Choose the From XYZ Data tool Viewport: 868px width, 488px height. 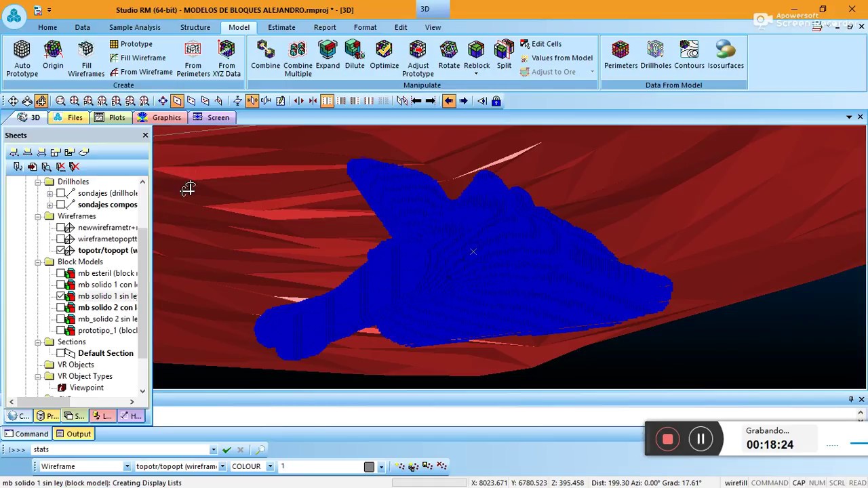pyautogui.click(x=226, y=58)
